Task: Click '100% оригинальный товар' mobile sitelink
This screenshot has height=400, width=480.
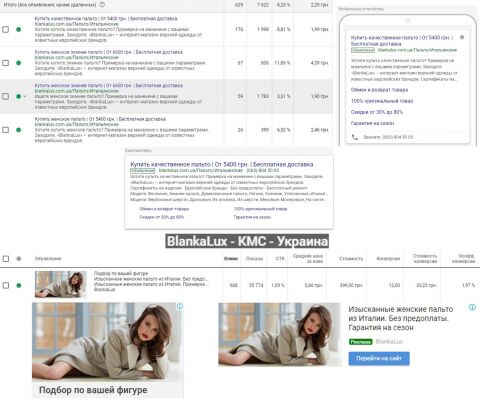Action: 382,101
